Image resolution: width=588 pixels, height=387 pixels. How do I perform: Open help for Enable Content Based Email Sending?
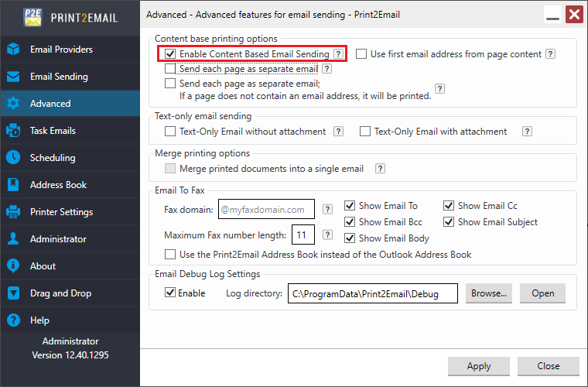(339, 54)
